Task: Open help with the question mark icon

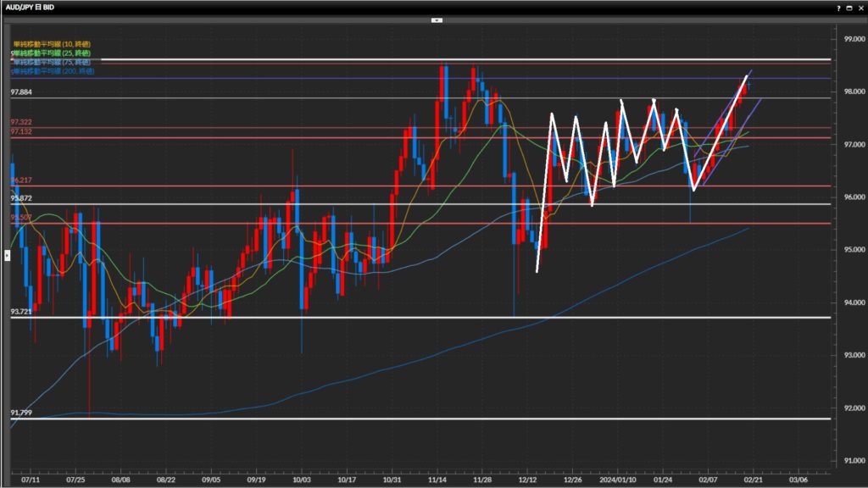Action: point(839,8)
